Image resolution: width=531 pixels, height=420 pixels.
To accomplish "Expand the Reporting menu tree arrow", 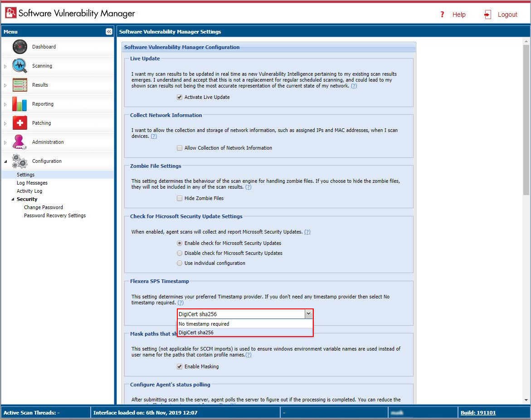I will [x=5, y=104].
